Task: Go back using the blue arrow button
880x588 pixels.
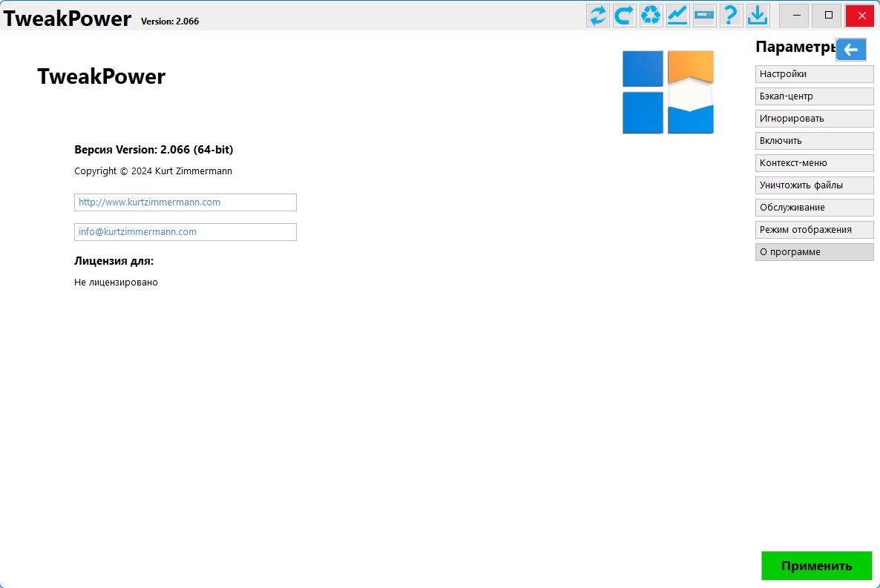Action: click(851, 50)
